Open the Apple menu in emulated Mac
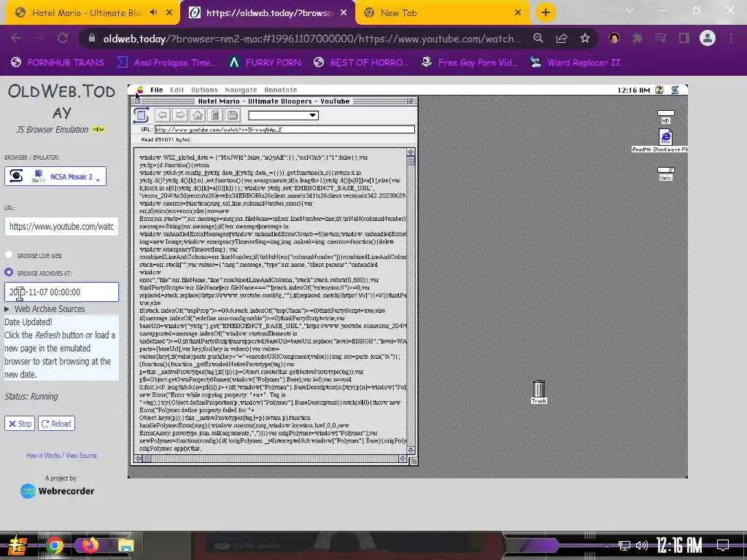747x560 pixels. click(140, 90)
